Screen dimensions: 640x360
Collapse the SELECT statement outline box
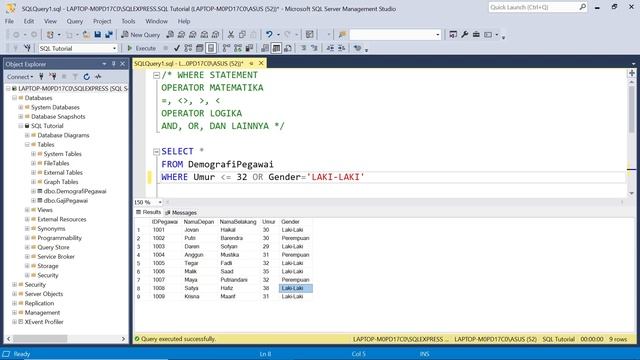click(156, 152)
